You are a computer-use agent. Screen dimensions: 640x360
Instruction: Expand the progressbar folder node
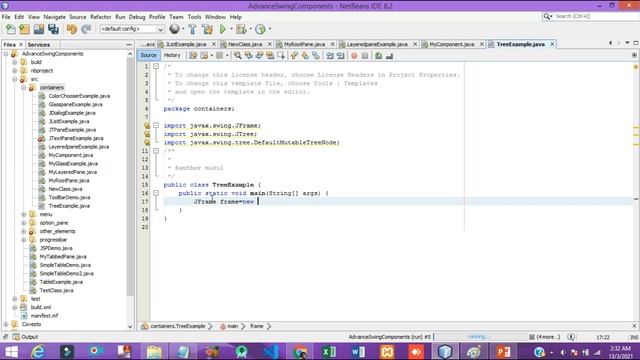tap(24, 240)
